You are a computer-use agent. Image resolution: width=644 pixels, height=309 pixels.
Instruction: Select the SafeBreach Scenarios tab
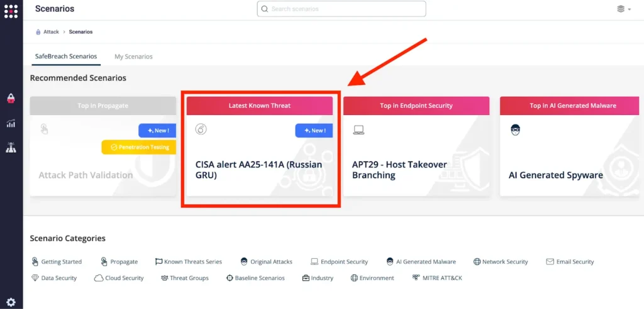tap(66, 57)
